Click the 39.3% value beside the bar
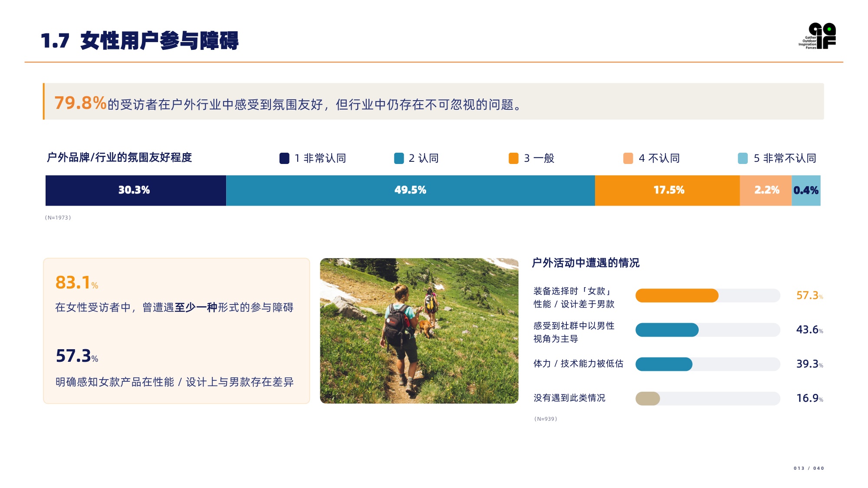Image resolution: width=868 pixels, height=488 pixels. (x=809, y=364)
